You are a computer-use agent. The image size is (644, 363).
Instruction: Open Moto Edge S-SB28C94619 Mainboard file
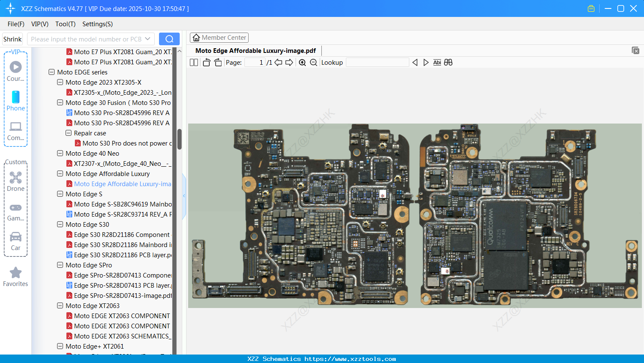[123, 204]
